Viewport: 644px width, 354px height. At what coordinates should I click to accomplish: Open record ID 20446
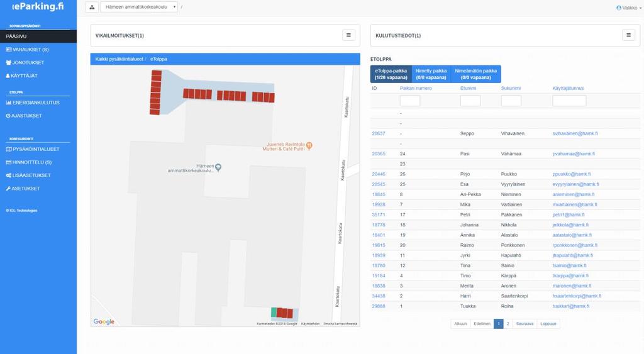pyautogui.click(x=379, y=174)
